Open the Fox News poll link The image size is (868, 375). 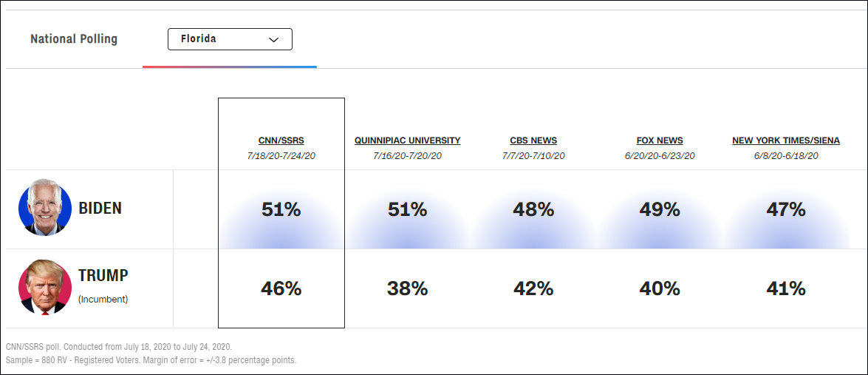(660, 141)
